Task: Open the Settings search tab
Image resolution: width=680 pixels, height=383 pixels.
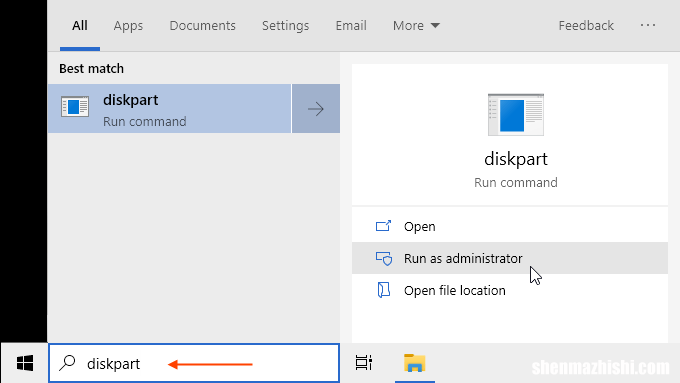Action: point(285,26)
